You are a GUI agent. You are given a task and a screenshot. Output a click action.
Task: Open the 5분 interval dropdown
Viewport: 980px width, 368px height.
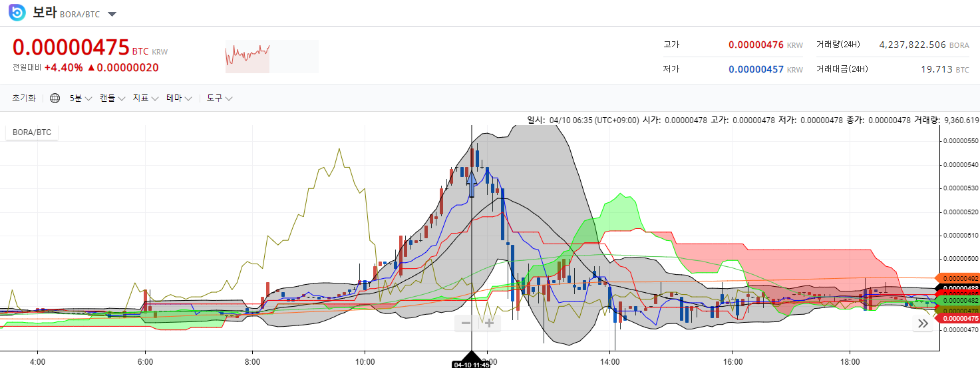[x=81, y=98]
